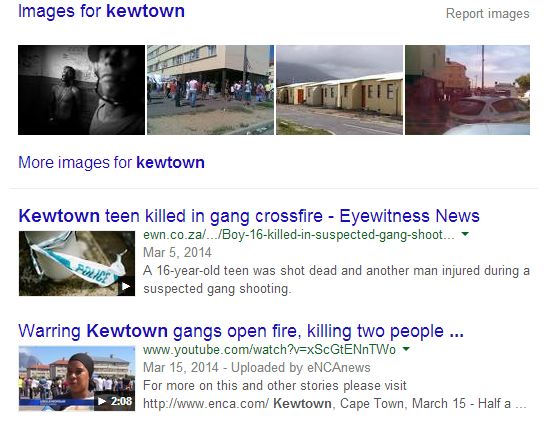Click play icon on police tape thumbnail
Screen dimensions: 552x428
[x=126, y=287]
